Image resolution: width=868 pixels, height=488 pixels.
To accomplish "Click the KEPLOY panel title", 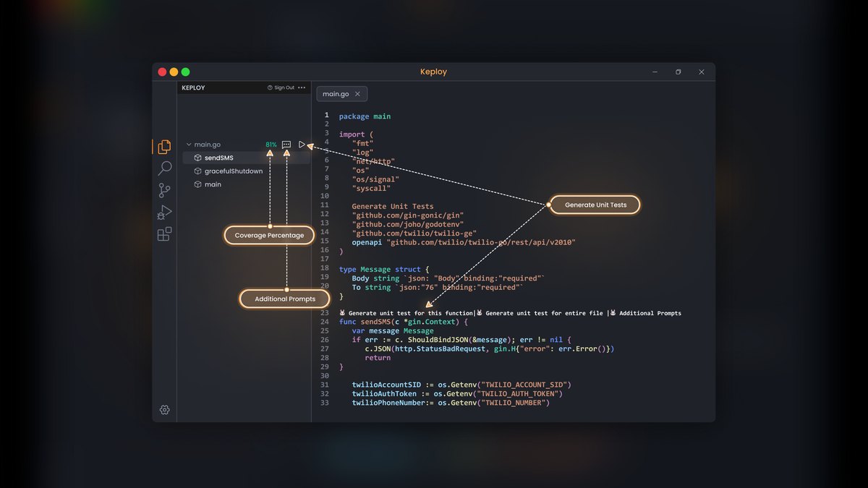I will [x=193, y=87].
